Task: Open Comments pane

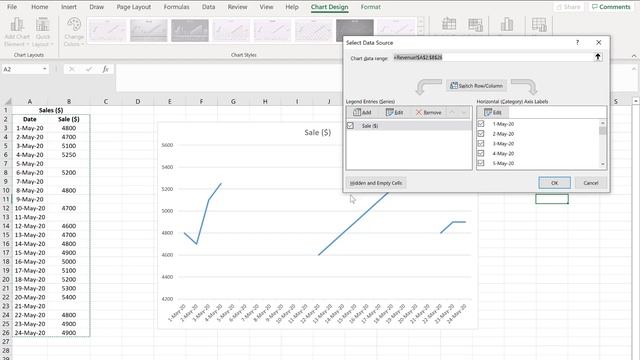Action: click(x=611, y=7)
